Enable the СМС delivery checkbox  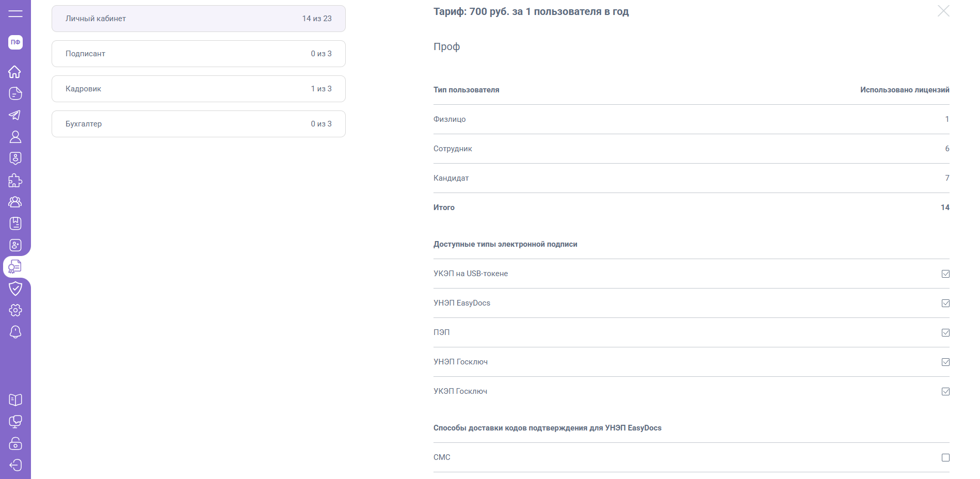click(945, 457)
